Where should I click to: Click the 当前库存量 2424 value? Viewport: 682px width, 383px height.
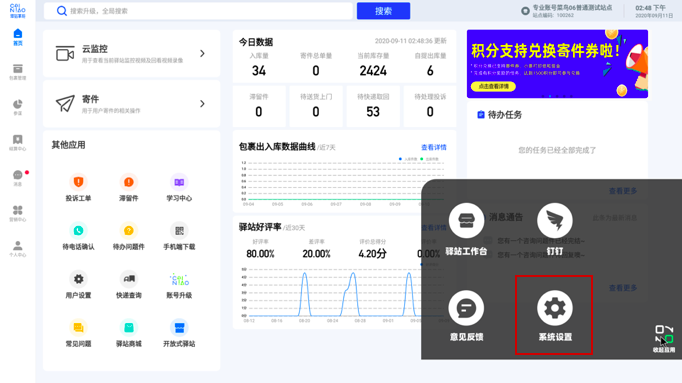[x=373, y=71]
